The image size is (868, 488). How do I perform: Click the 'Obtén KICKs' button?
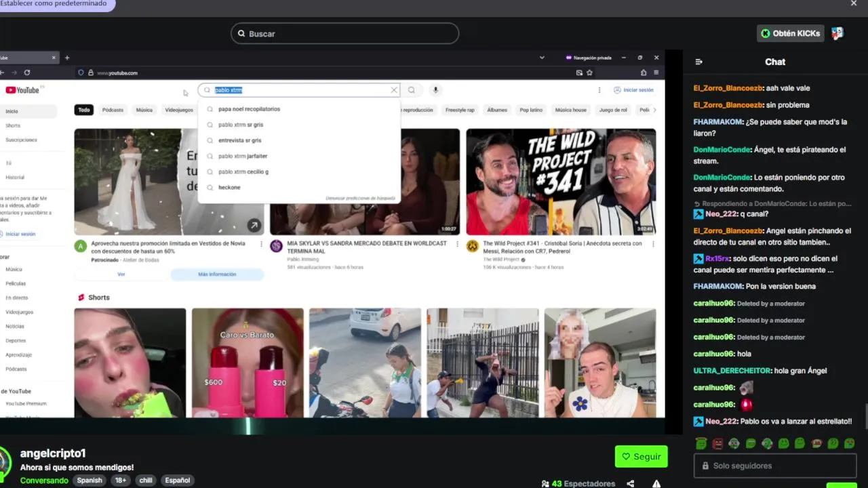pos(790,33)
